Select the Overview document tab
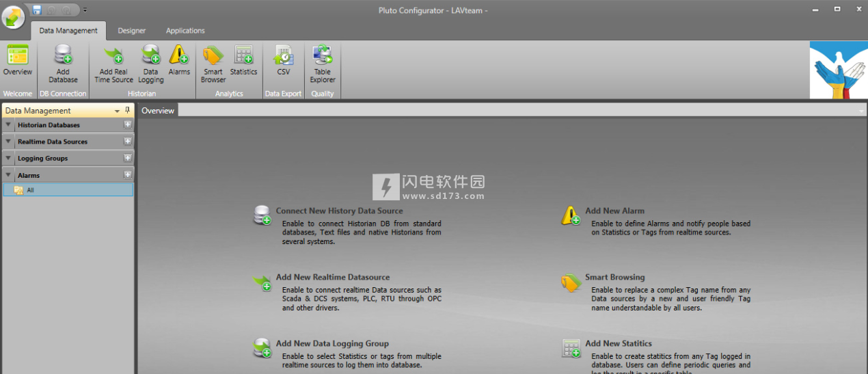 pyautogui.click(x=158, y=111)
